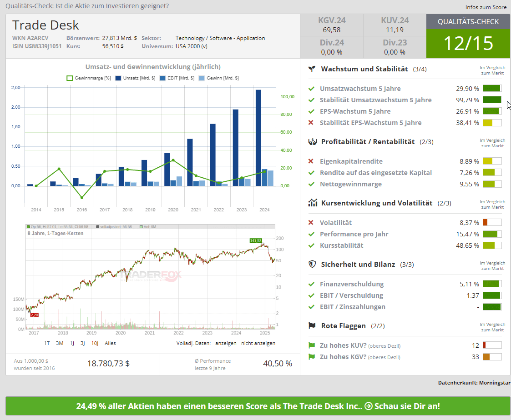Viewport: 511px width, 420px height.
Task: Switch price chart to 1T range
Action: [x=47, y=343]
